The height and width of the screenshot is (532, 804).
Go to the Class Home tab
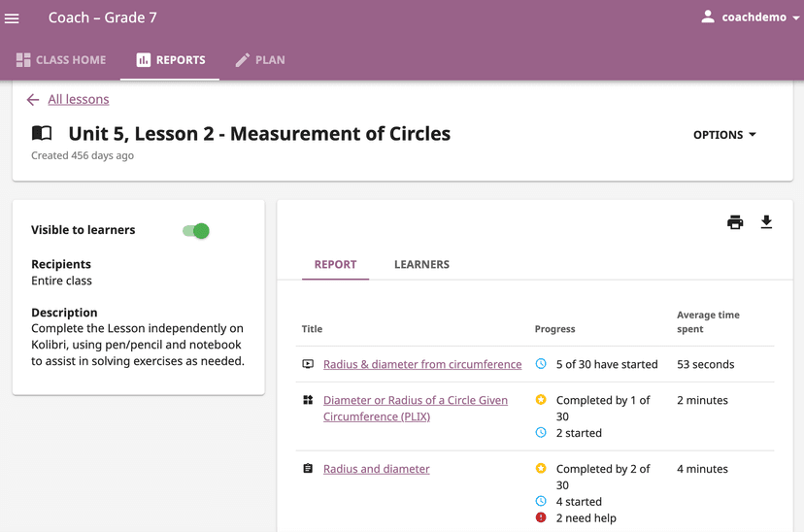click(x=61, y=60)
